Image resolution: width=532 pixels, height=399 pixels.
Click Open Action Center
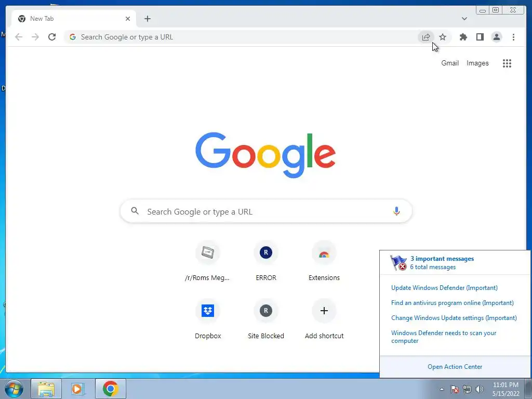tap(455, 367)
